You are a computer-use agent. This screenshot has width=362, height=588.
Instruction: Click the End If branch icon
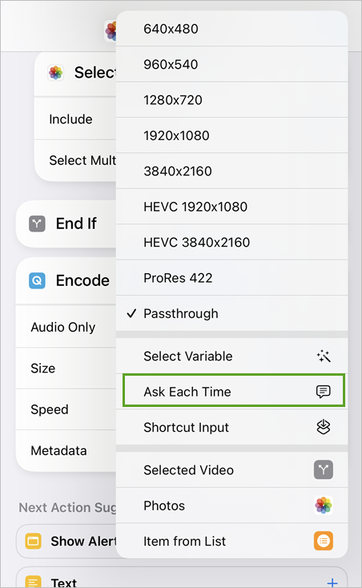click(37, 224)
